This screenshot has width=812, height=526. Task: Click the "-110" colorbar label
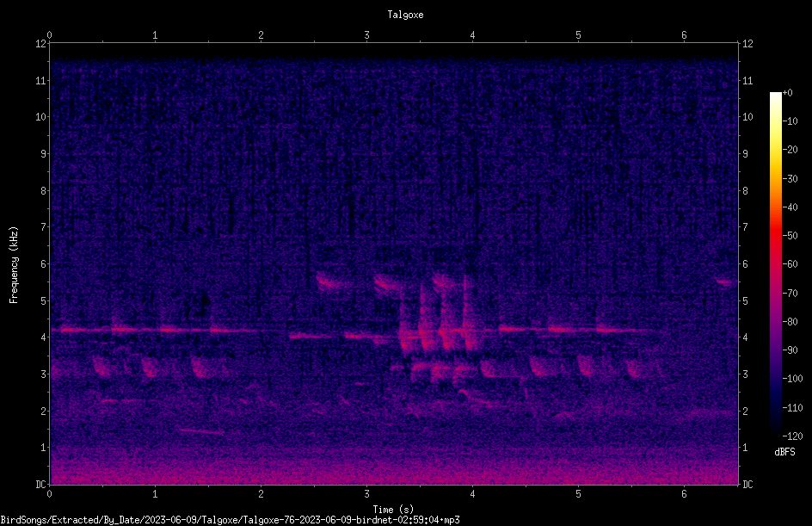pyautogui.click(x=792, y=408)
